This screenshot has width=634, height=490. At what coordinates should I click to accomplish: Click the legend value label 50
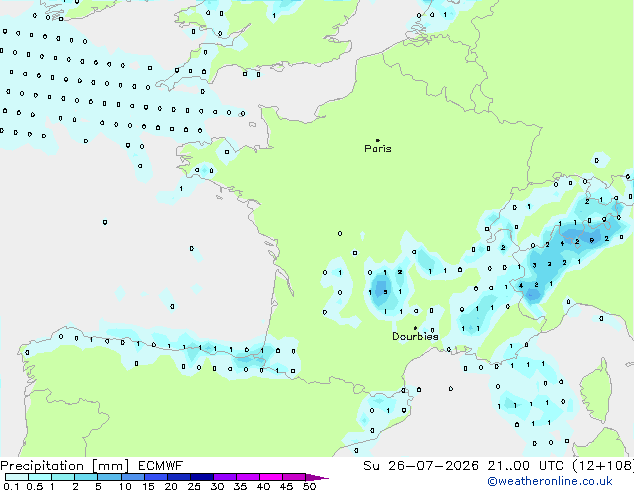coord(309,486)
